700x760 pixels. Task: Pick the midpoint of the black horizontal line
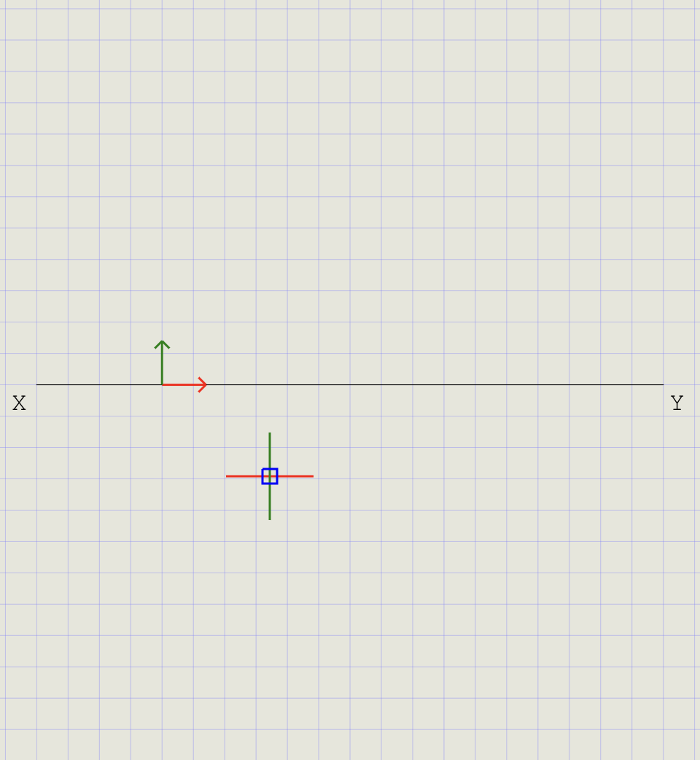[350, 384]
